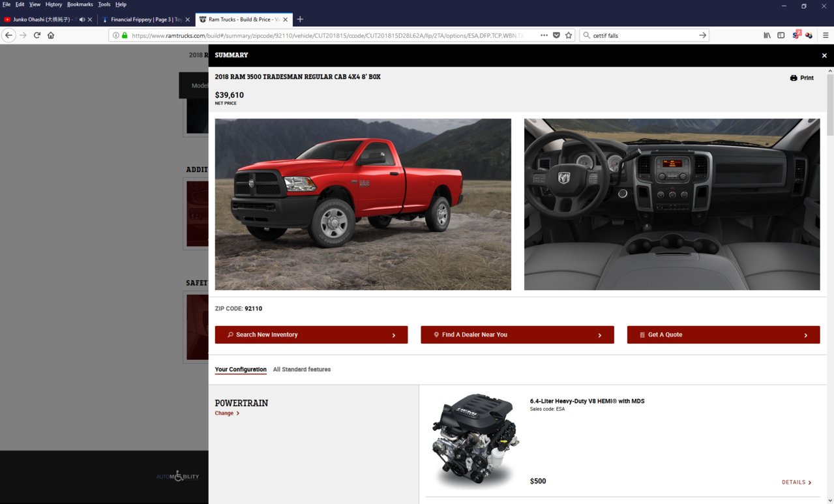Open DETAILS for the HEMI engine
834x504 pixels.
(796, 482)
